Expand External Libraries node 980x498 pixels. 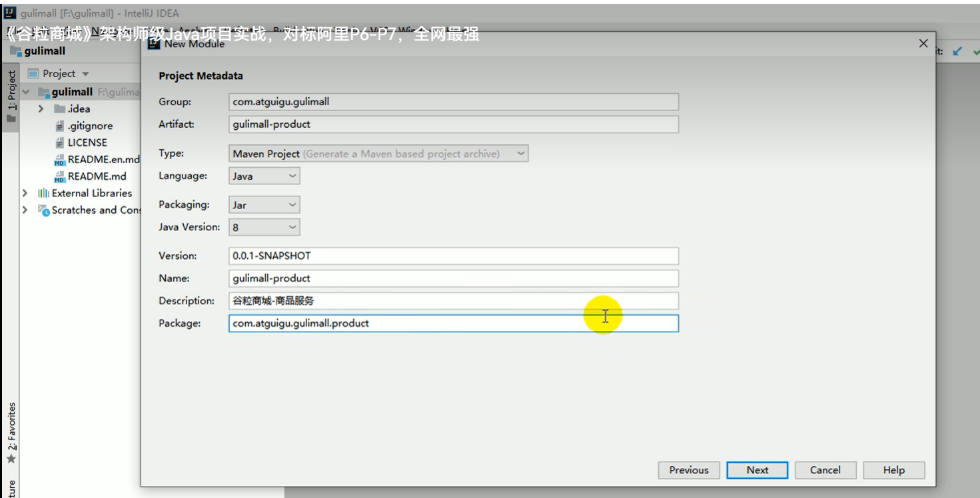(25, 193)
